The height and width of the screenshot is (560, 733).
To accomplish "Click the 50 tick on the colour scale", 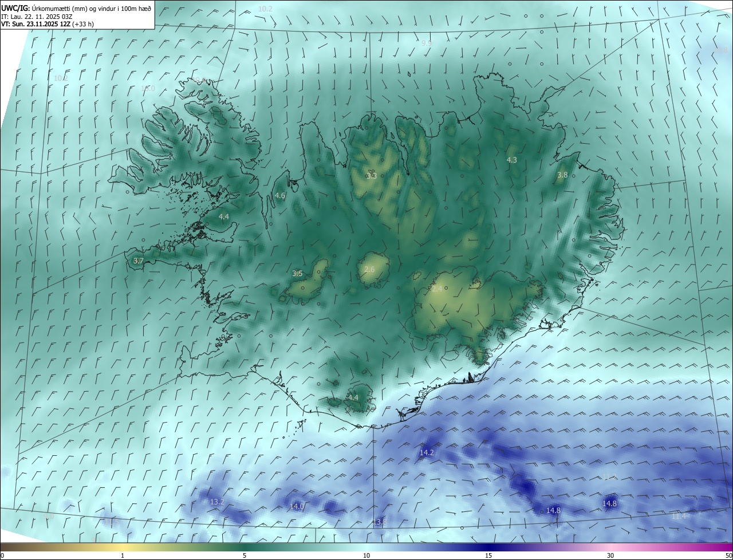I will (728, 555).
